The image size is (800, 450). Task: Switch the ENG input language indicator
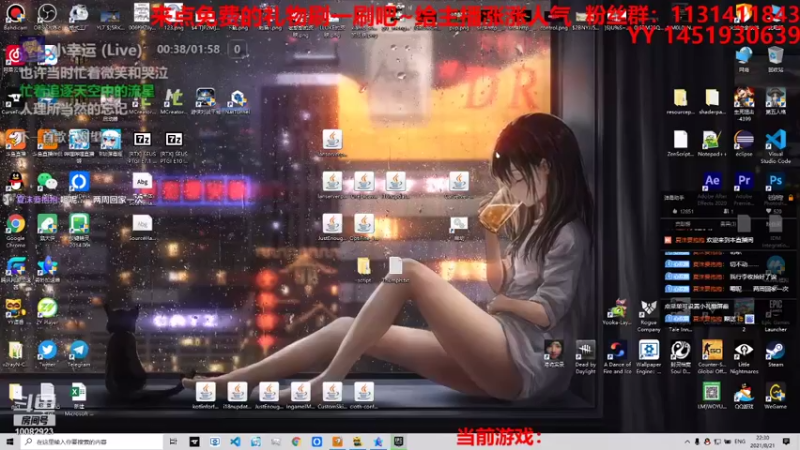(740, 441)
